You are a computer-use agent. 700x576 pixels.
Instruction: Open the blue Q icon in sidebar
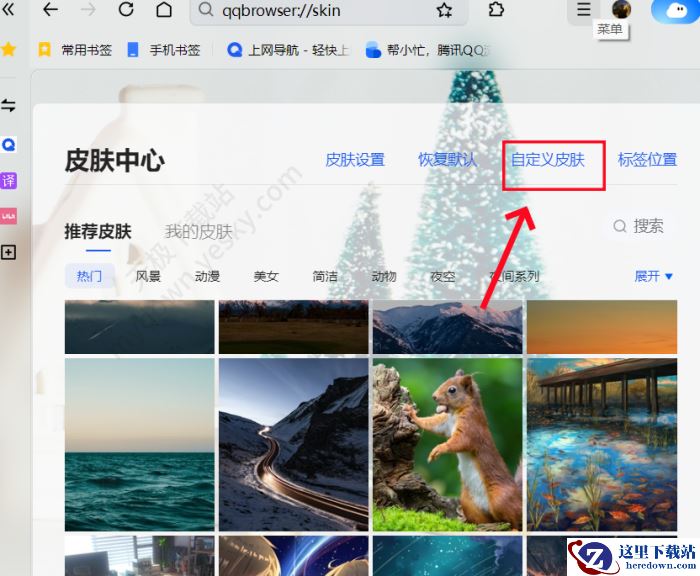click(x=8, y=145)
